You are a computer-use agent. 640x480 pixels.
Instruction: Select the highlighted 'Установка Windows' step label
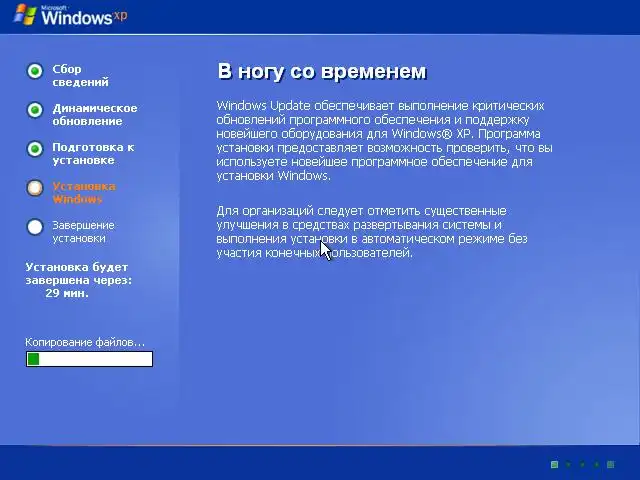pyautogui.click(x=84, y=193)
